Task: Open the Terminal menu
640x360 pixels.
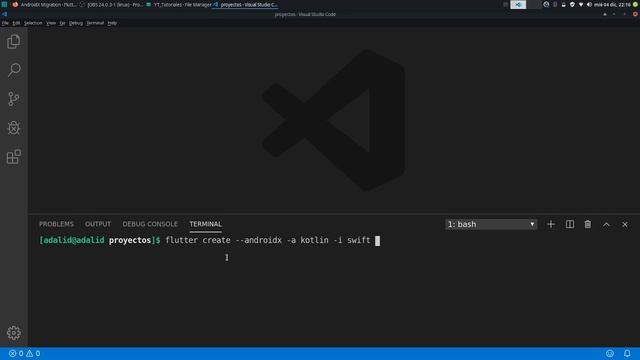Action: 95,23
